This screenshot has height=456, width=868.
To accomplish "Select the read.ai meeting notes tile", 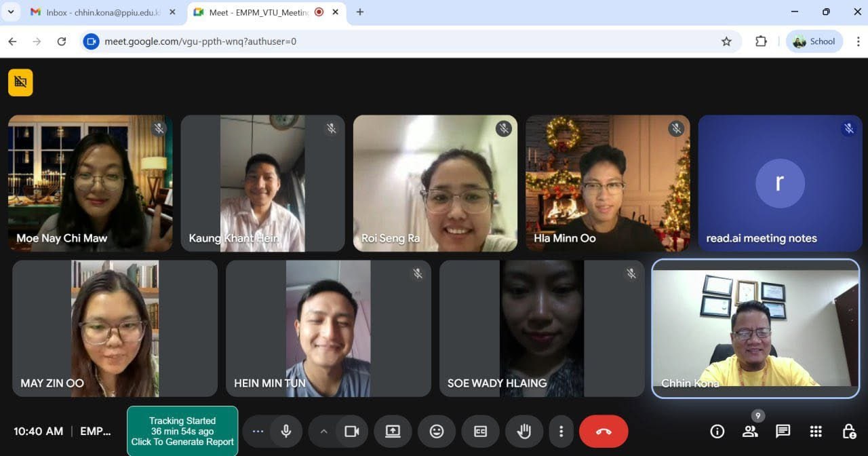I will (781, 183).
